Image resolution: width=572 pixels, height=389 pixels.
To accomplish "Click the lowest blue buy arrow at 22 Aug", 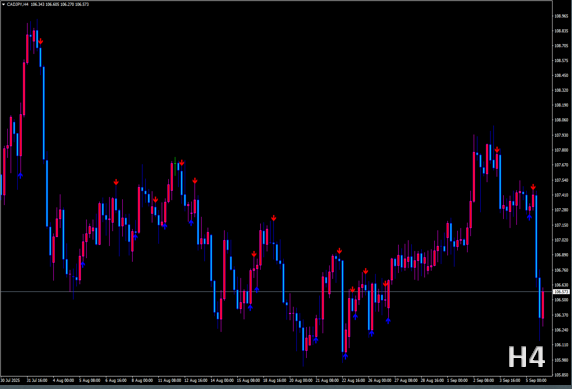I will pos(345,356).
